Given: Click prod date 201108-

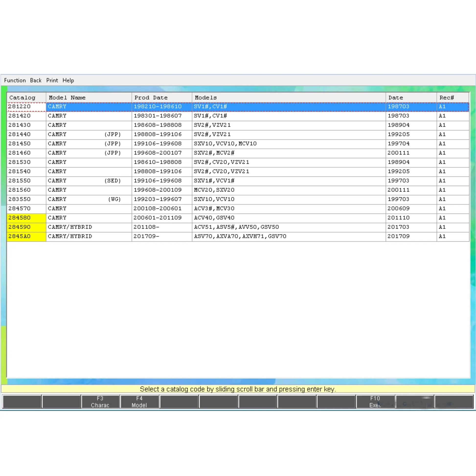Looking at the screenshot, I should (146, 227).
